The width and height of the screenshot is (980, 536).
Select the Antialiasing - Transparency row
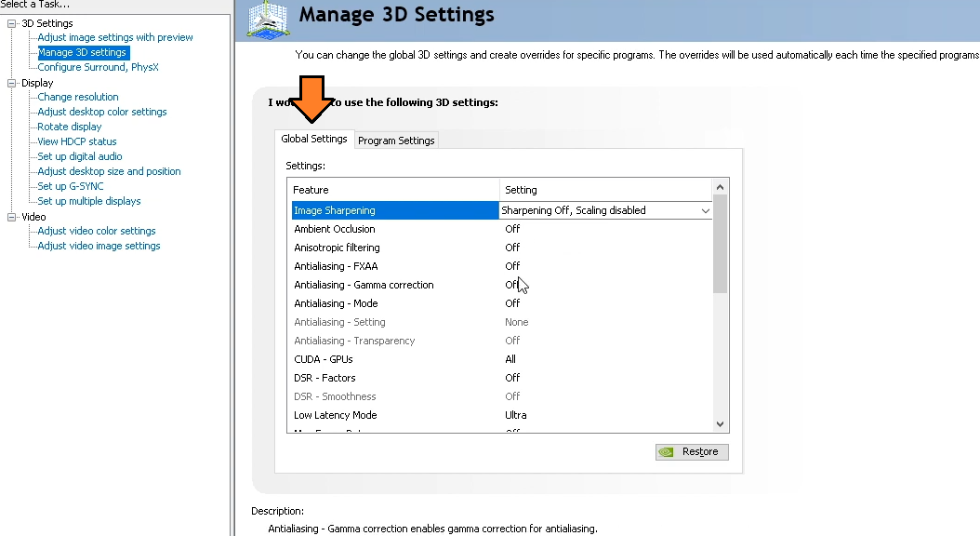[x=501, y=341]
